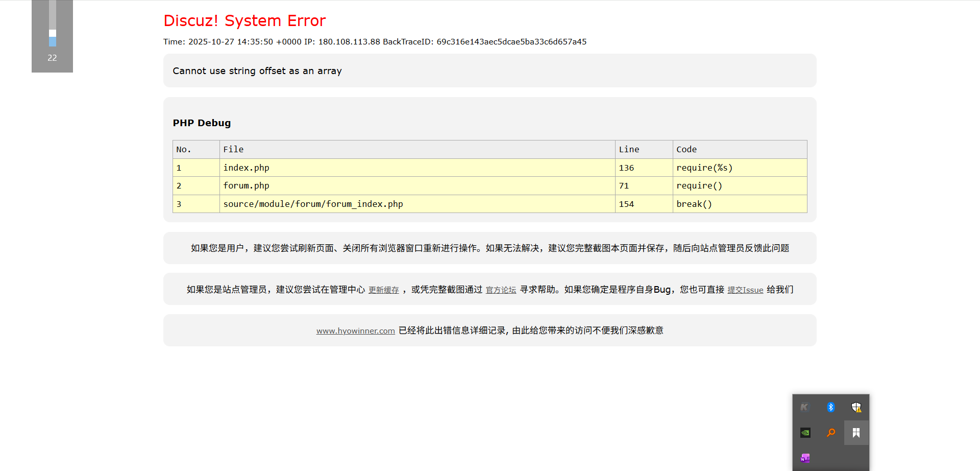Click the 提交Issue link
The height and width of the screenshot is (471, 980).
tap(745, 290)
